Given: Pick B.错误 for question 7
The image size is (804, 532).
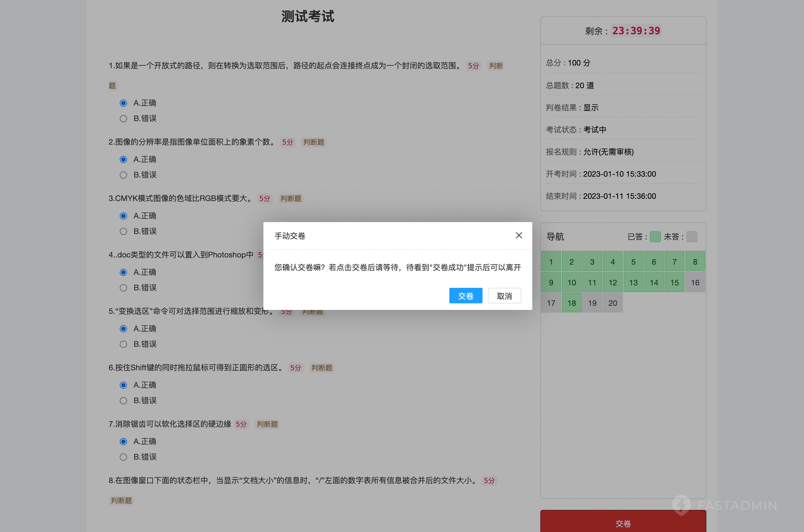Looking at the screenshot, I should pos(123,457).
